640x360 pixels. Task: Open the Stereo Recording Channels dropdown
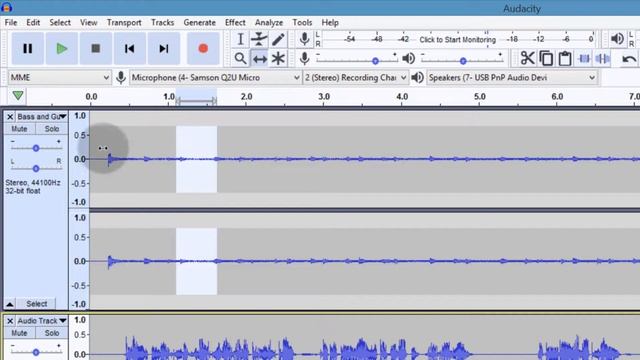356,78
